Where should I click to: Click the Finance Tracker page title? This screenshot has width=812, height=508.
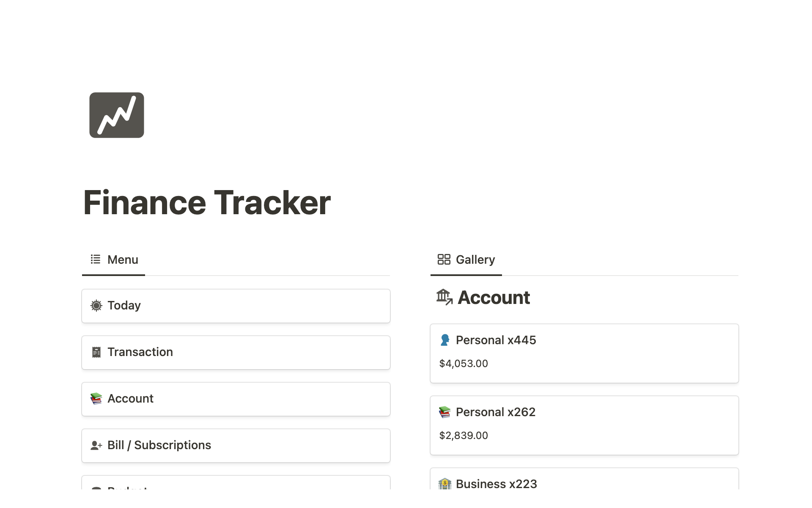point(207,203)
